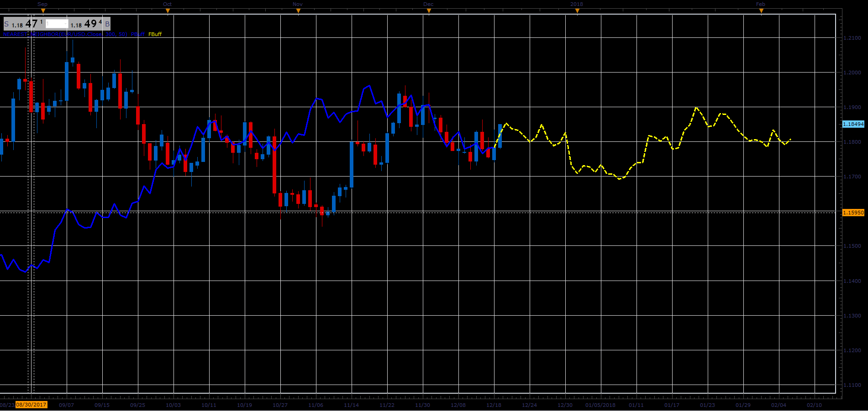Click the Sell button showing 1.18 47
Screen dimensions: 868x411
pyautogui.click(x=24, y=24)
